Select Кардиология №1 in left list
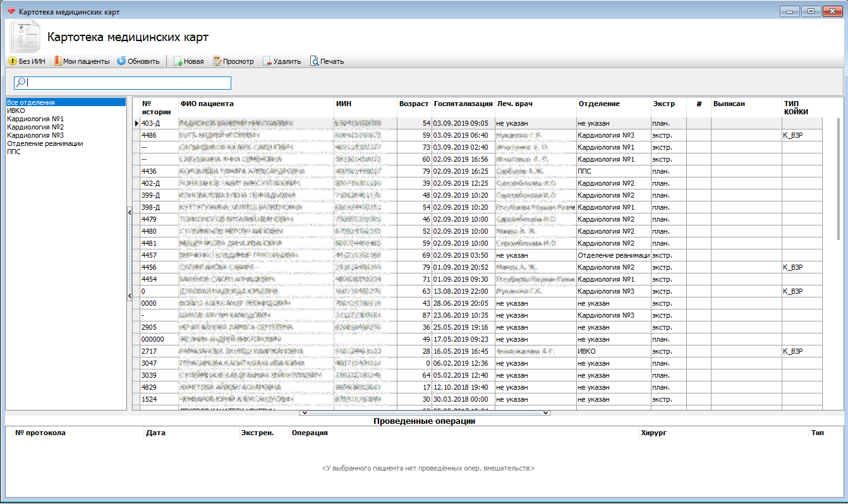848x504 pixels. [x=66, y=119]
